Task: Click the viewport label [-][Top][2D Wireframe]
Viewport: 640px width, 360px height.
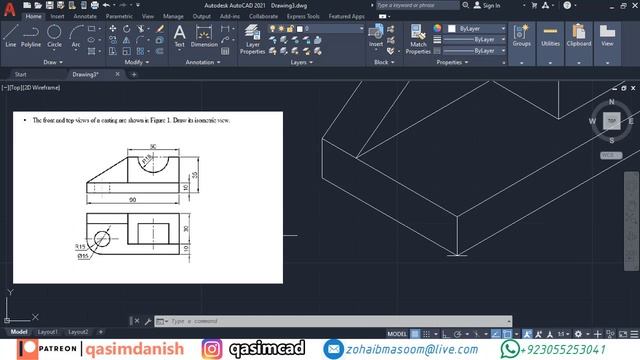Action: [31, 87]
